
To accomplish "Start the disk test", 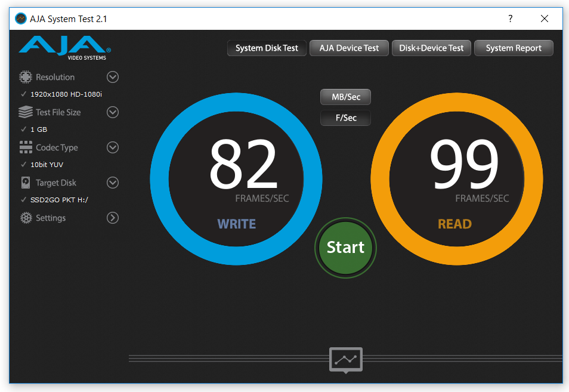I will (x=345, y=248).
